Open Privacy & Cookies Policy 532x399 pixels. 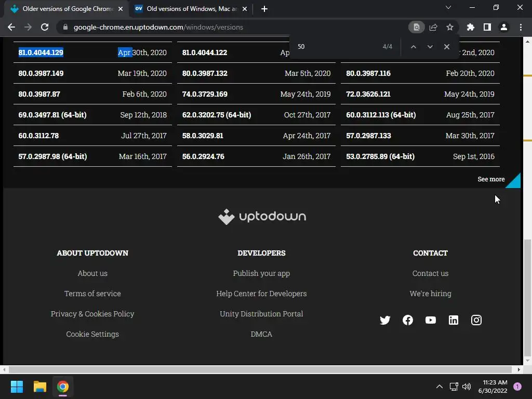click(x=92, y=314)
